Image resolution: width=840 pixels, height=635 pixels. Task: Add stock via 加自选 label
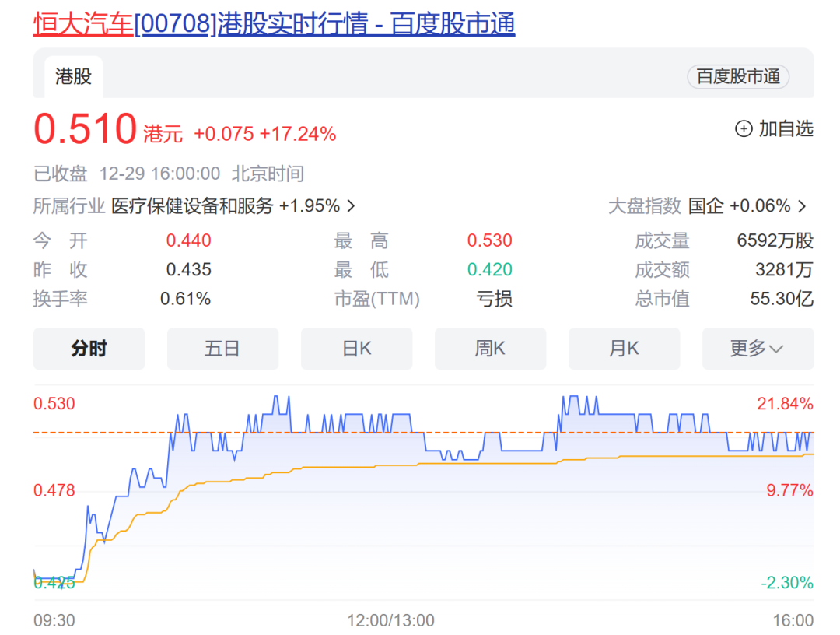click(786, 128)
